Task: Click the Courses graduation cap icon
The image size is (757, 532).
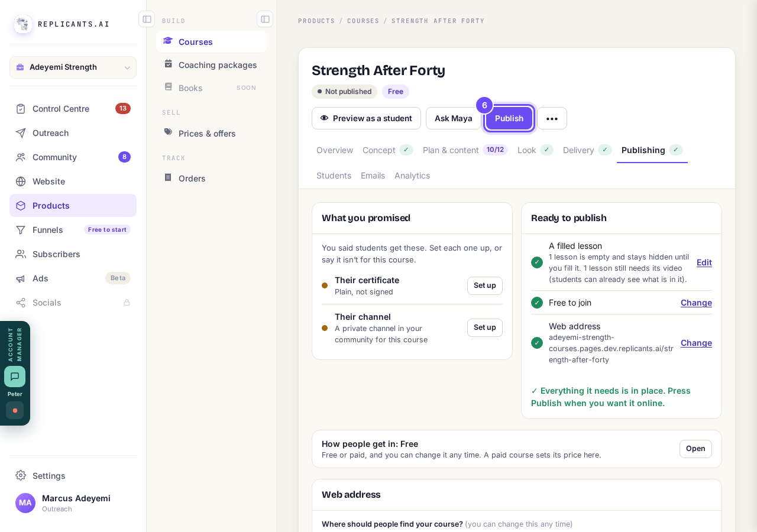Action: coord(168,41)
